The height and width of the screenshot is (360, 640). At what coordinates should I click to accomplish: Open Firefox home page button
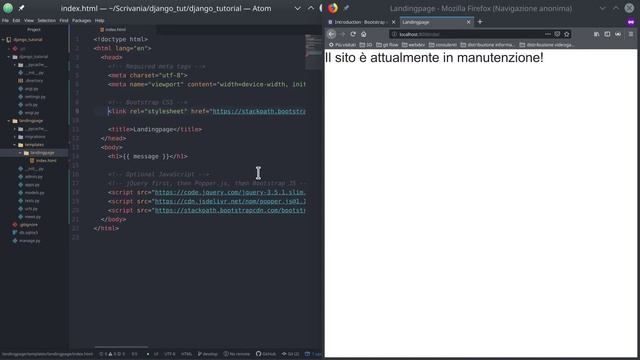tap(364, 34)
